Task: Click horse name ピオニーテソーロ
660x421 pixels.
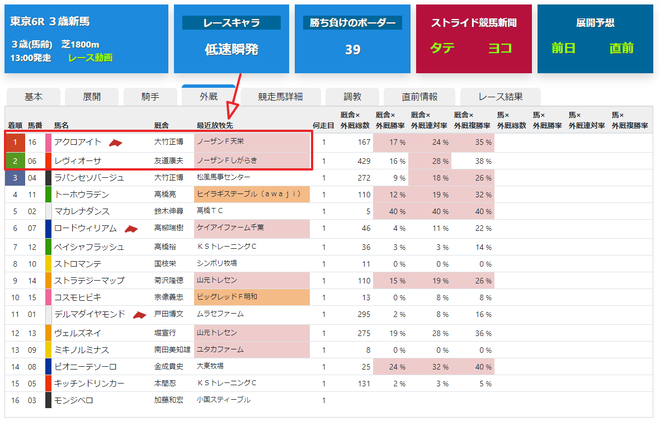Action: point(85,367)
